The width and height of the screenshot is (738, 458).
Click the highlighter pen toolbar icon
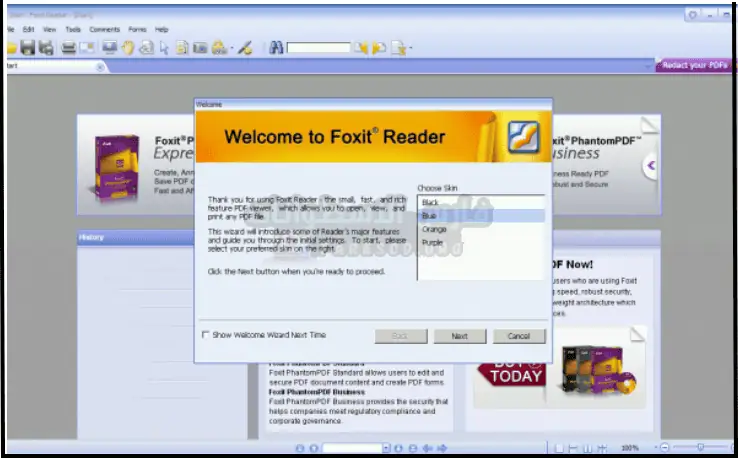pyautogui.click(x=245, y=47)
